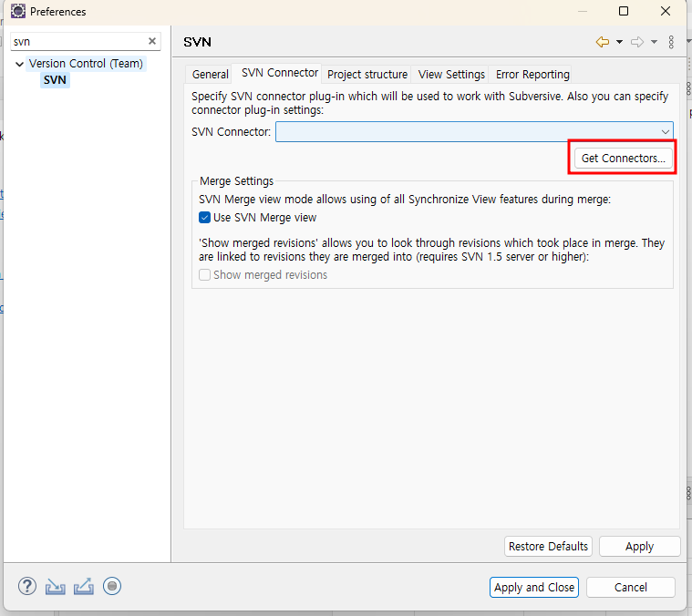Toggle the Use SVN Merge view checkbox
The width and height of the screenshot is (692, 616).
[204, 218]
